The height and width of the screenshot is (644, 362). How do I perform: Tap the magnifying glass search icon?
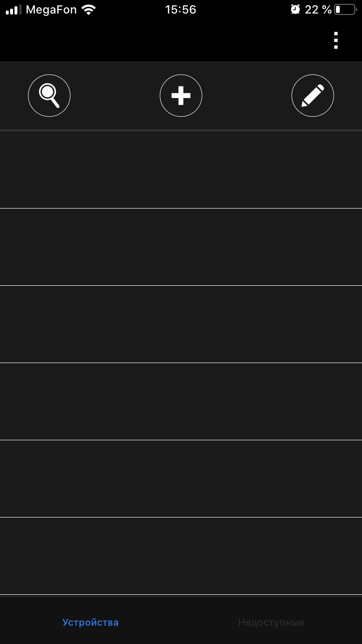(x=49, y=96)
